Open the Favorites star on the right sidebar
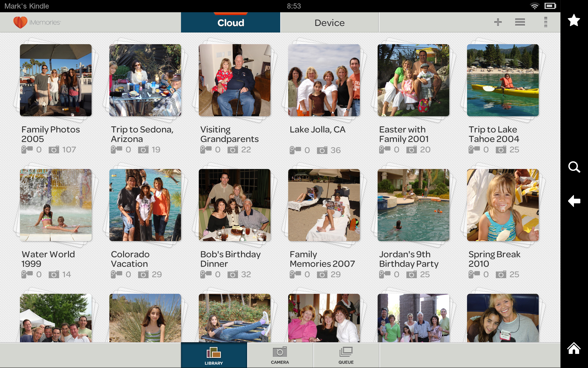This screenshot has height=368, width=588. coord(574,20)
